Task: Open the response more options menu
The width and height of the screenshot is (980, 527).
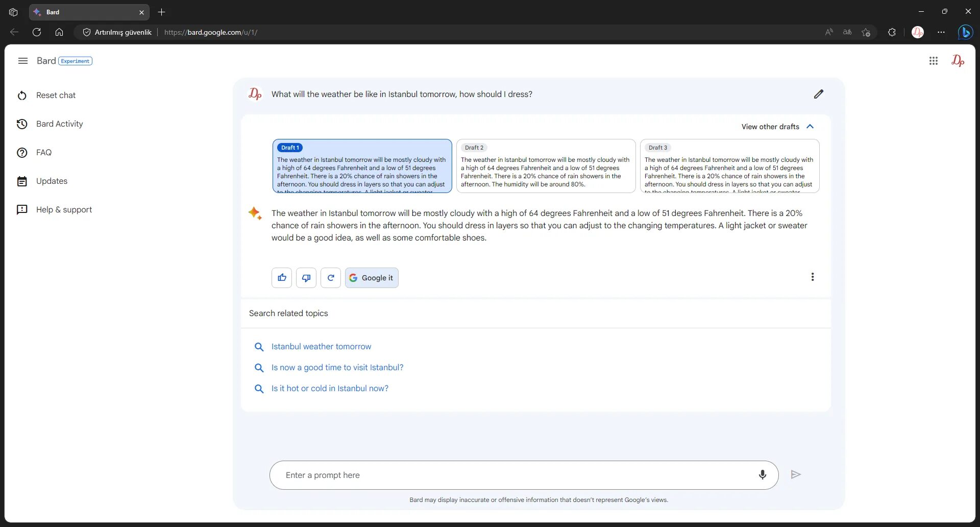Action: coord(813,277)
